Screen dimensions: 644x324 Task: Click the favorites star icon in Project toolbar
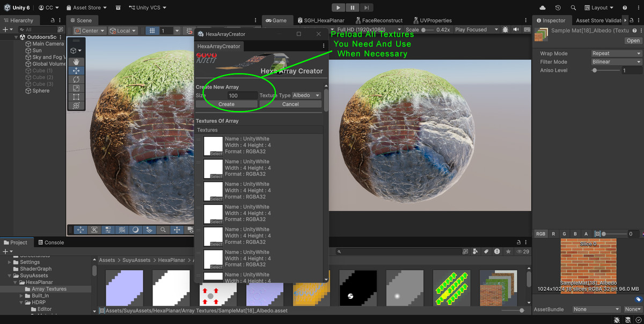[x=508, y=252]
